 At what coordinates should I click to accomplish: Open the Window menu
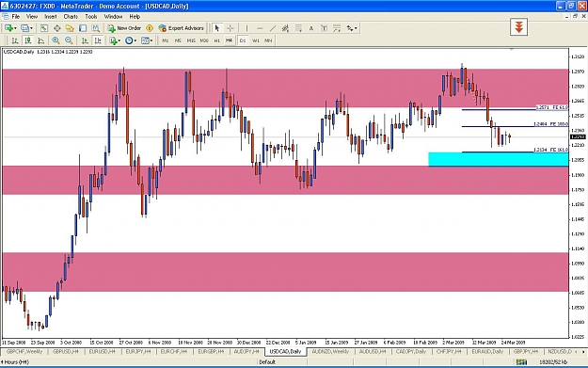(x=113, y=17)
